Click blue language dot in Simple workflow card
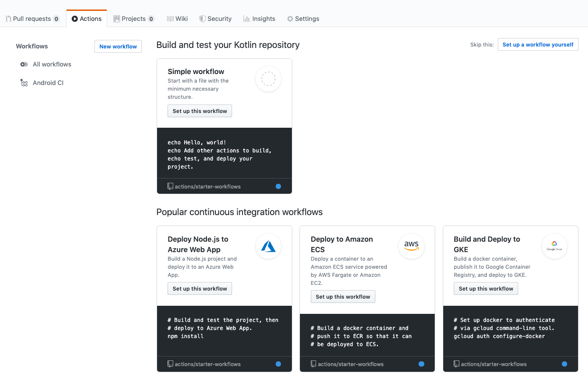The width and height of the screenshot is (588, 377). pyautogui.click(x=278, y=187)
